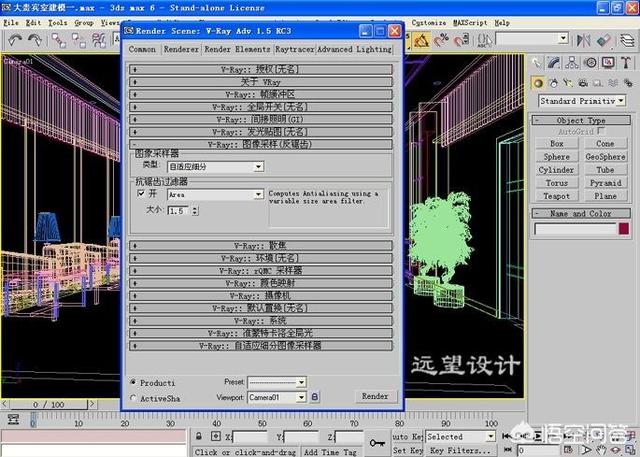Collapse the V-Ray:: 图像采样(反锯齿) rollout

(x=261, y=144)
